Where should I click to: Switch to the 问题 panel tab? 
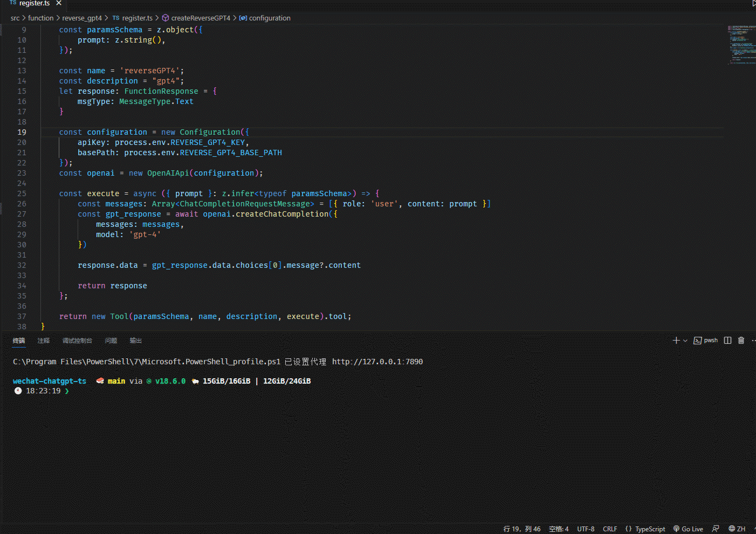tap(111, 340)
